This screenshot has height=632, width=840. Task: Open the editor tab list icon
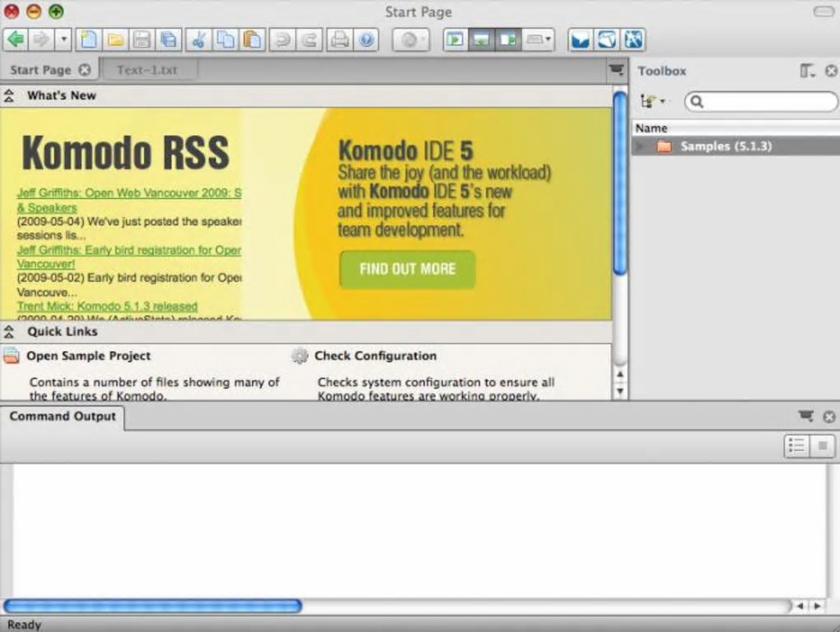pos(617,70)
